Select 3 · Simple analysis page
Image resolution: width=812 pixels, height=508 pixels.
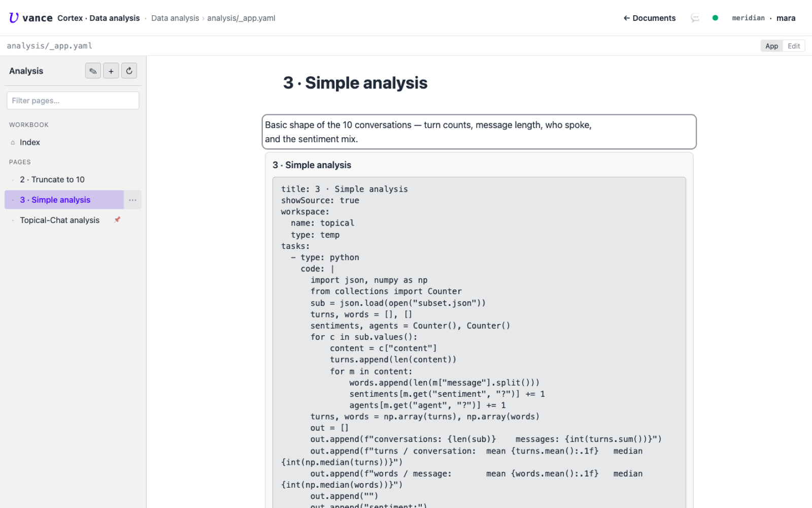click(x=64, y=200)
